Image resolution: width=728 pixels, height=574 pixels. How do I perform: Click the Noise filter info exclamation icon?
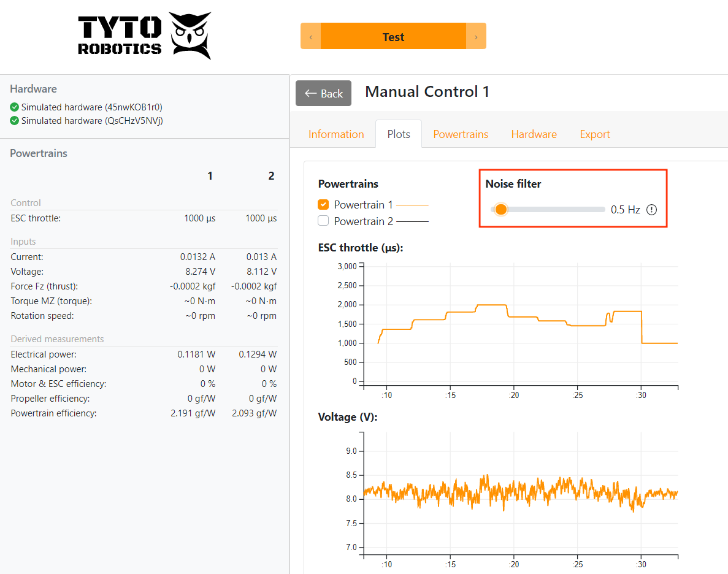click(651, 209)
